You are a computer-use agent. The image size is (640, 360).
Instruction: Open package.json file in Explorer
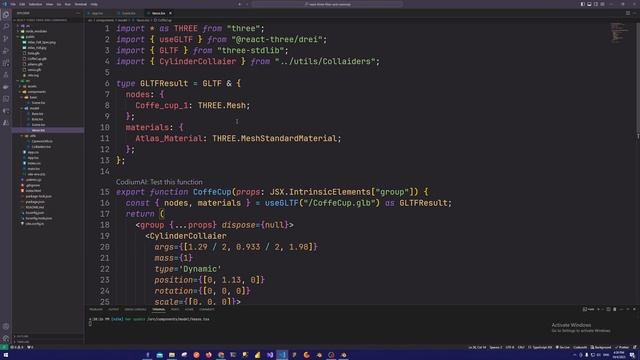[x=36, y=202]
